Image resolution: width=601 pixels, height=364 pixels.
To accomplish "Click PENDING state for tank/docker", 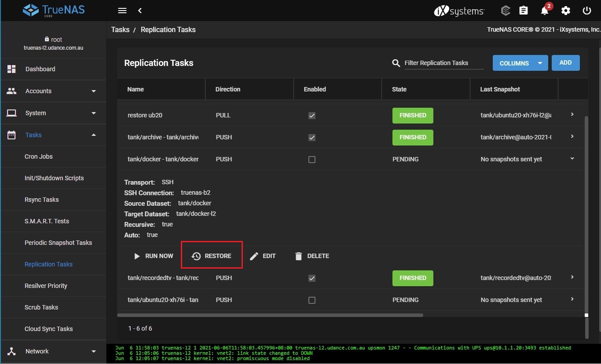I will click(x=406, y=159).
